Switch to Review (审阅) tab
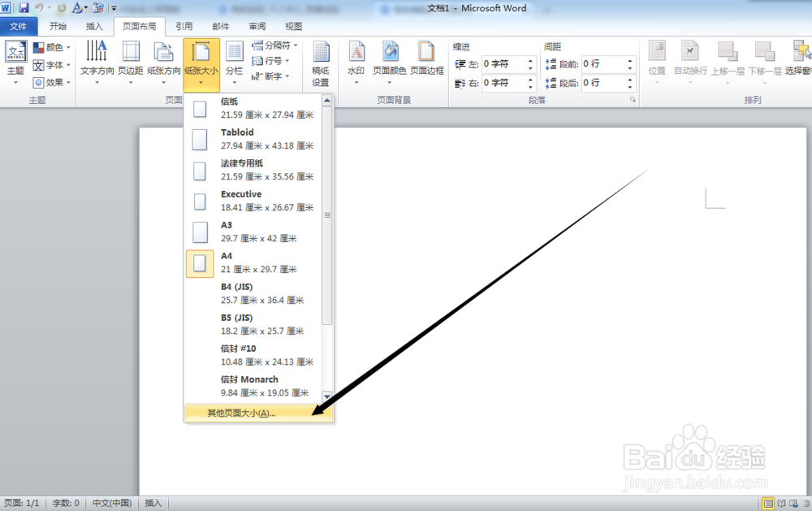This screenshot has height=511, width=812. (257, 26)
